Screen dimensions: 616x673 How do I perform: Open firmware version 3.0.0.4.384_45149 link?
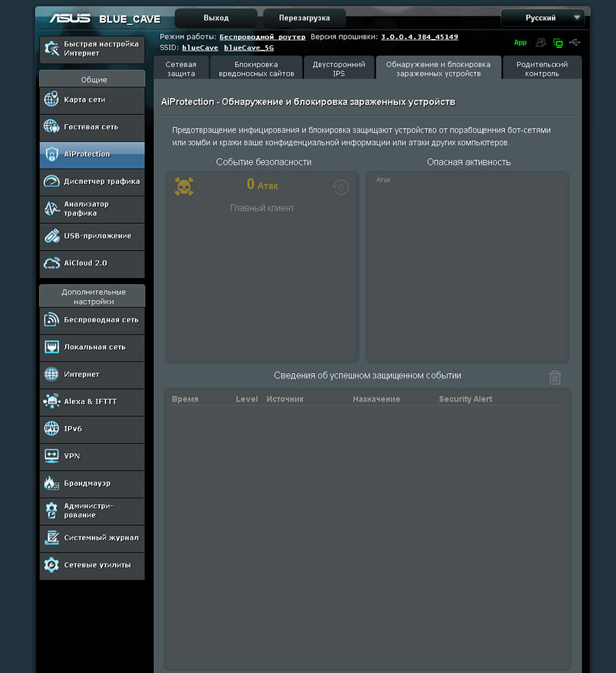(420, 37)
